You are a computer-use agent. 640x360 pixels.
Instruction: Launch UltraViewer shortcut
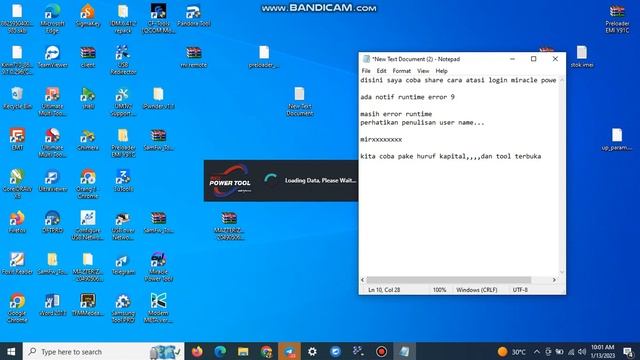52,180
